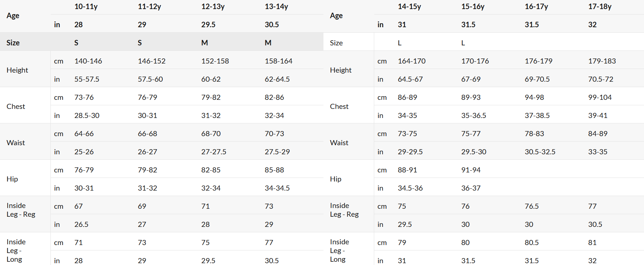Click the 10-11y age column header
The image size is (644, 265).
coord(86,7)
